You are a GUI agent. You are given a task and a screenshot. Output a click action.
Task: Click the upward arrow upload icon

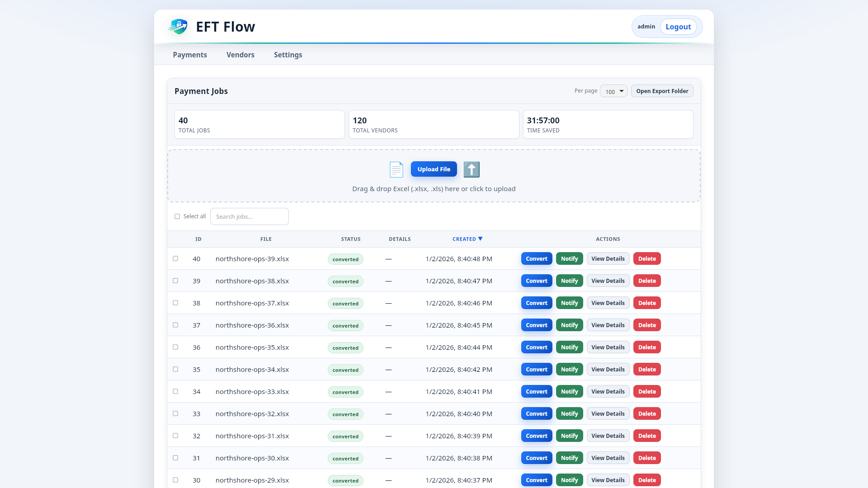pos(472,169)
